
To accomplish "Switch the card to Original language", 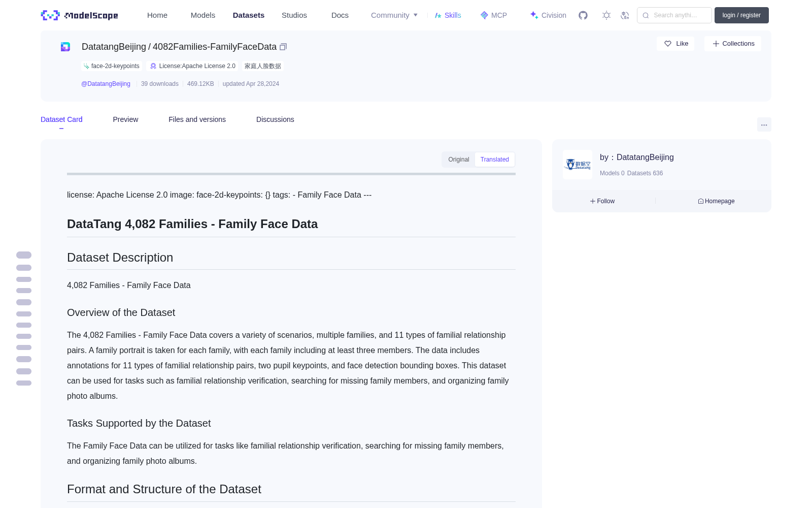I will (459, 160).
